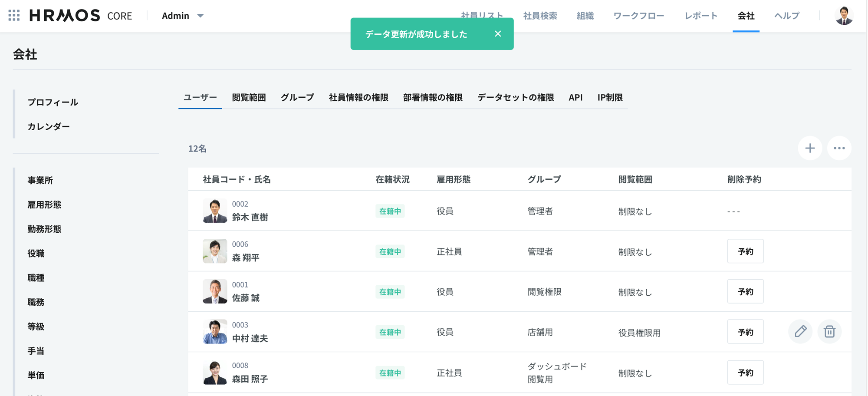868x396 pixels.
Task: Click the trash delete icon for 中村 達夫
Action: click(x=829, y=332)
